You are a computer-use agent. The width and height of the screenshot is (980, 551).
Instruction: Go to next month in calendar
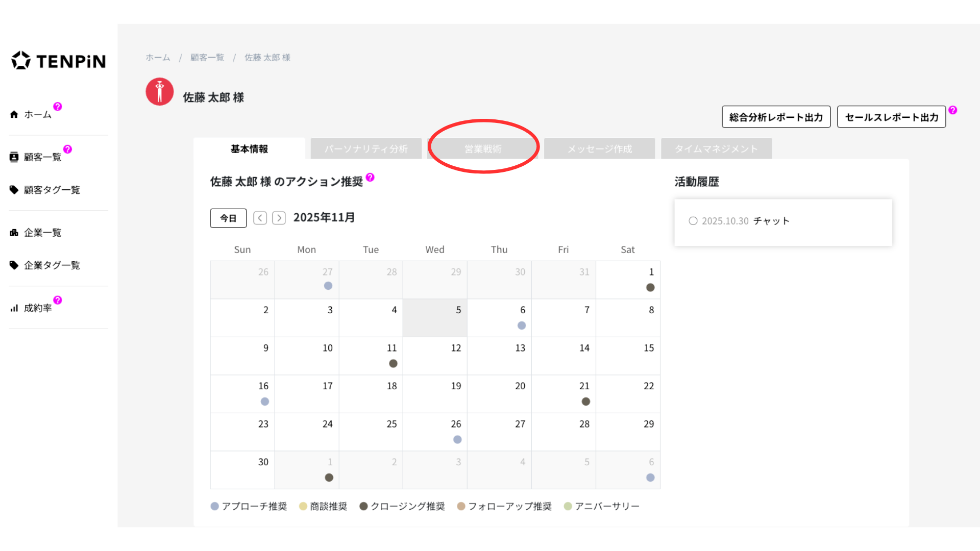[x=279, y=218]
